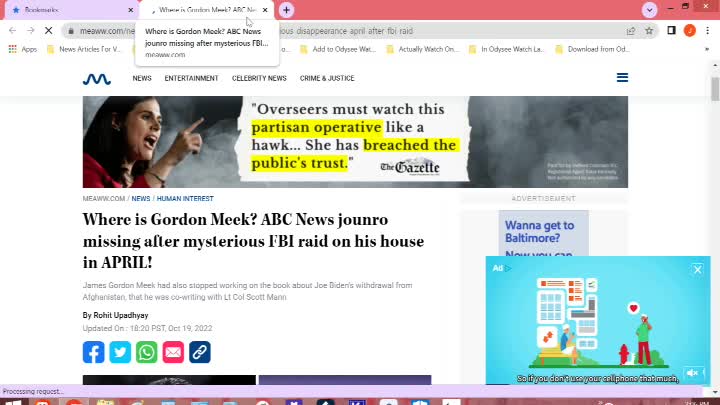This screenshot has height=405, width=720.
Task: Open the CRIME & JUSTICE menu item
Action: 327,78
